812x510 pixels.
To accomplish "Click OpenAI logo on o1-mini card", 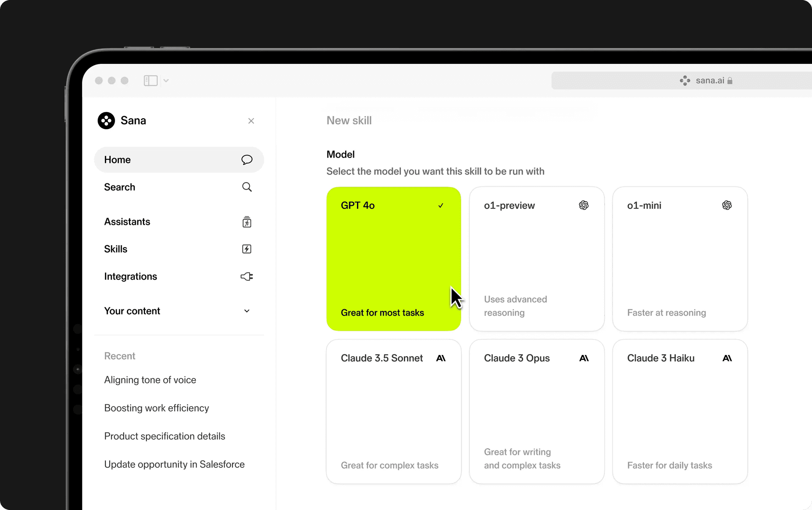I will (727, 205).
